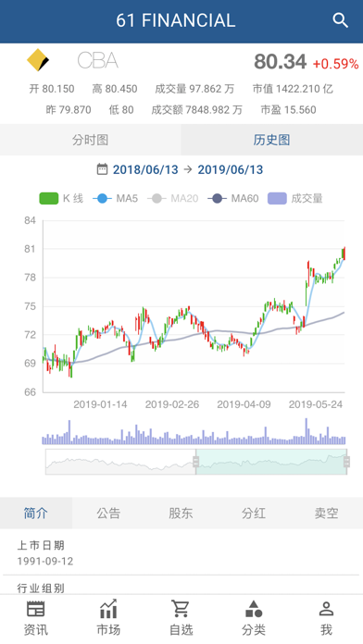Click left handle of zoom range slider

(x=195, y=462)
